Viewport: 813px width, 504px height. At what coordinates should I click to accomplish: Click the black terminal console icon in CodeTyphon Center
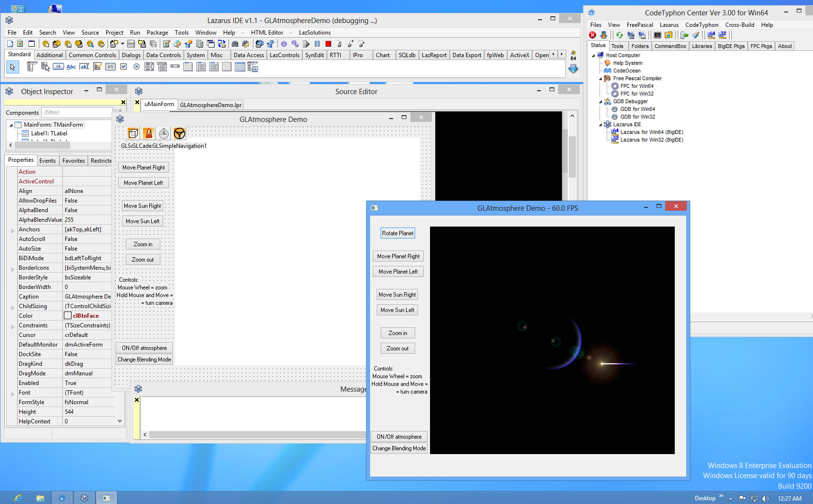click(658, 35)
